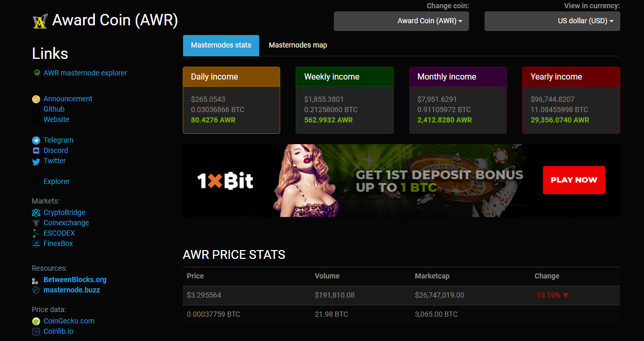
Task: Click the green masternode explorer icon
Action: click(x=37, y=73)
